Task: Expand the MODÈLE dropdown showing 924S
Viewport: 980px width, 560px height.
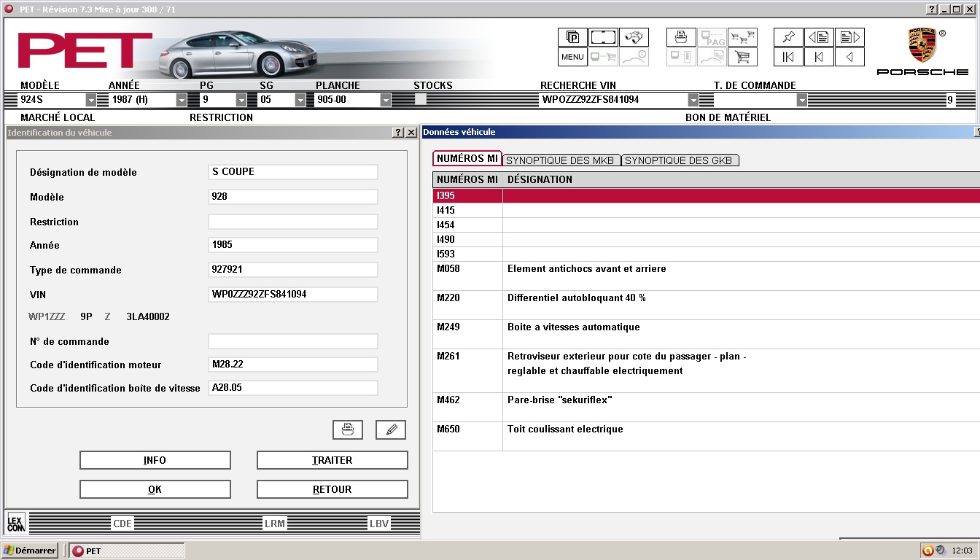Action: 91,100
